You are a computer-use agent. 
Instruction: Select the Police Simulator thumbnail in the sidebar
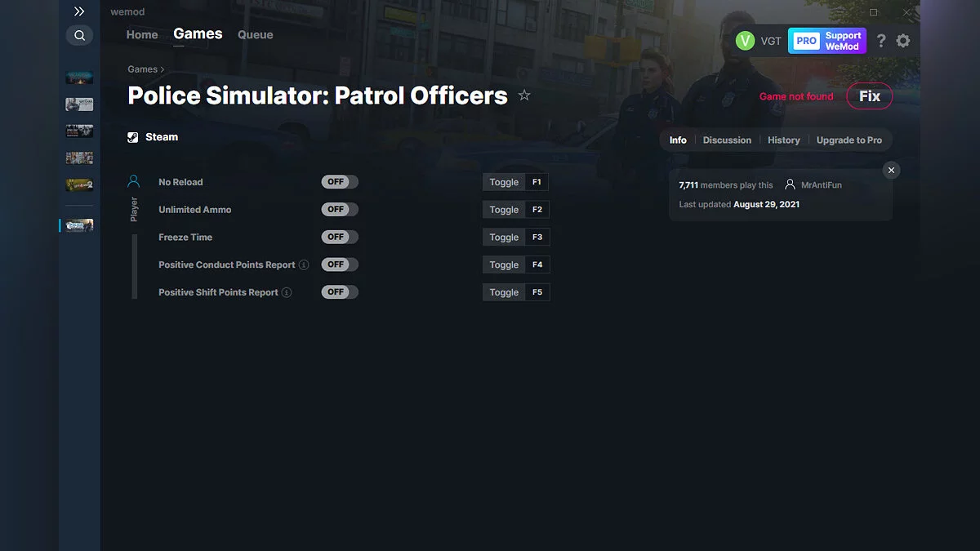point(79,225)
